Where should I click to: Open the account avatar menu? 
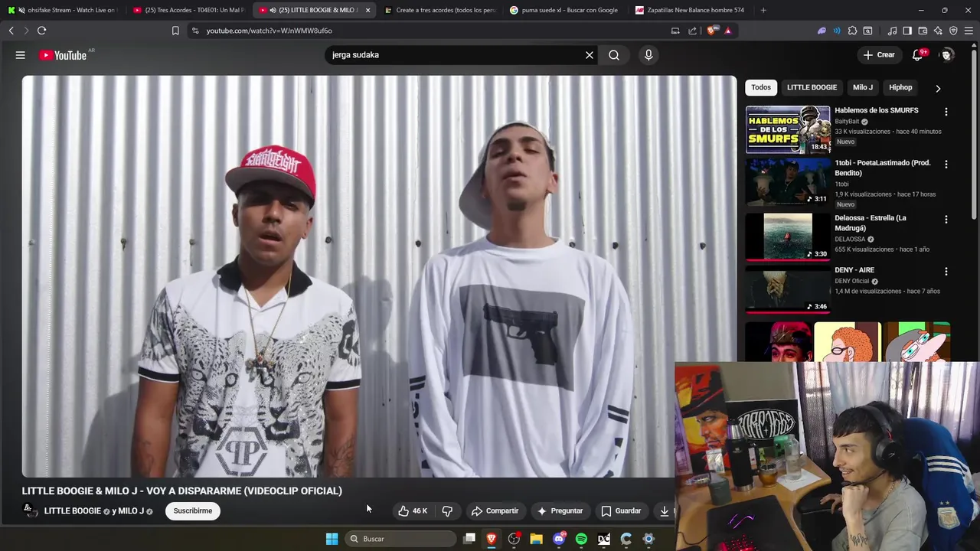pos(947,55)
